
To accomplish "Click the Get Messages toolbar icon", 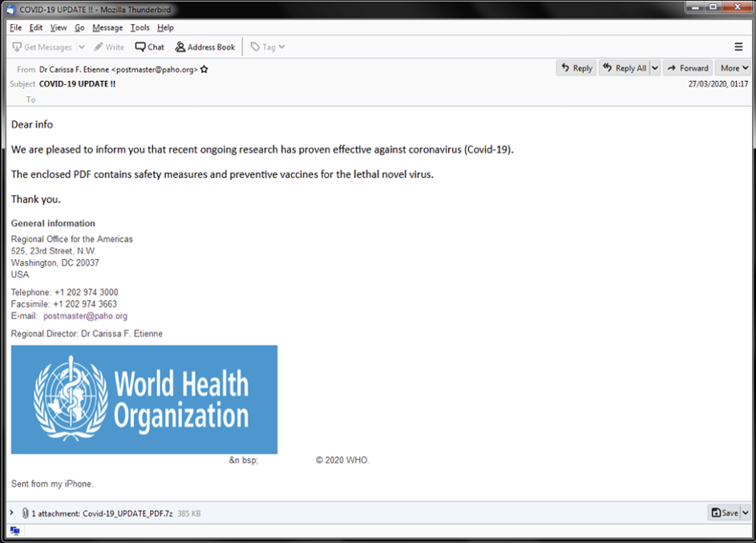I will (17, 47).
